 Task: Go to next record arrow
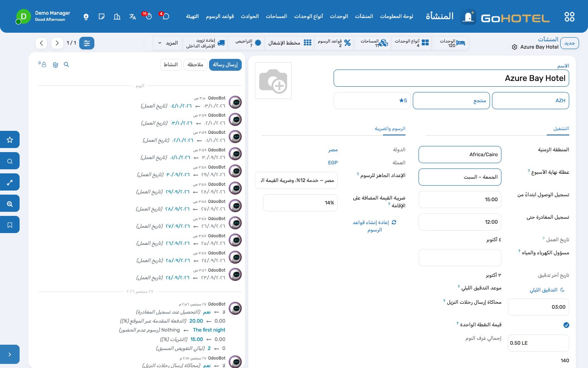click(x=57, y=43)
